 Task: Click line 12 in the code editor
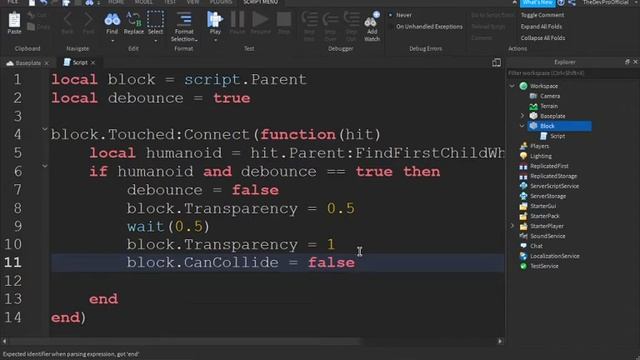278,281
